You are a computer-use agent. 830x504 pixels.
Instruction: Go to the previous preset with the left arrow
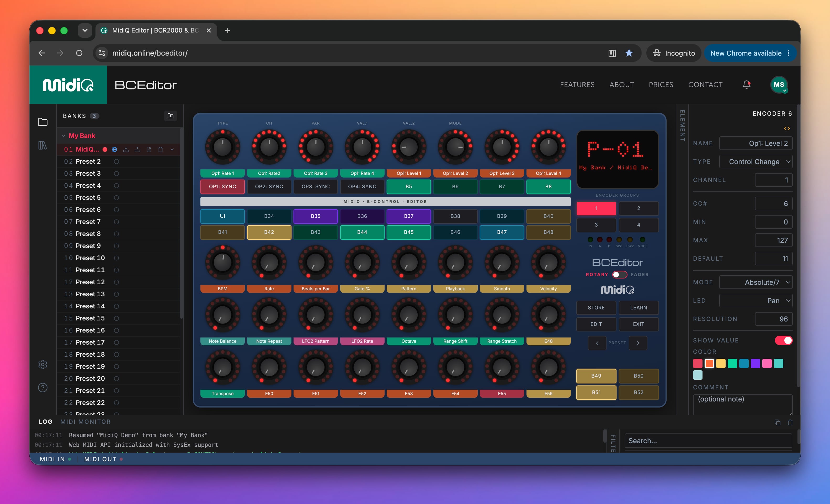pyautogui.click(x=597, y=343)
